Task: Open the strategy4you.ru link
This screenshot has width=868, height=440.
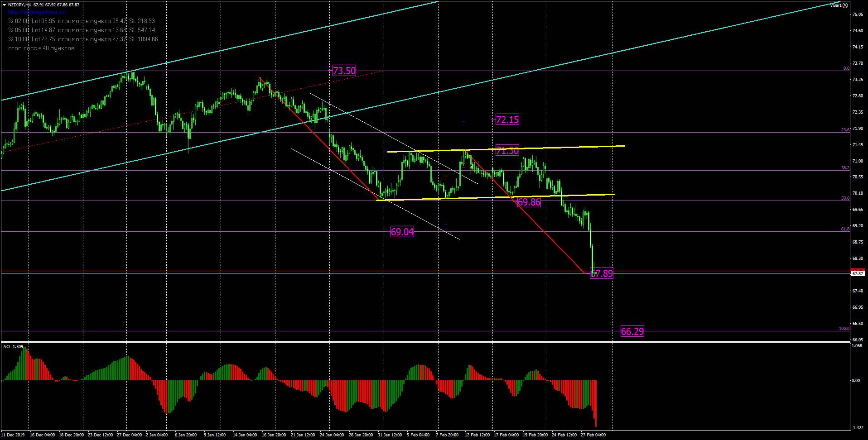Action: [37, 12]
